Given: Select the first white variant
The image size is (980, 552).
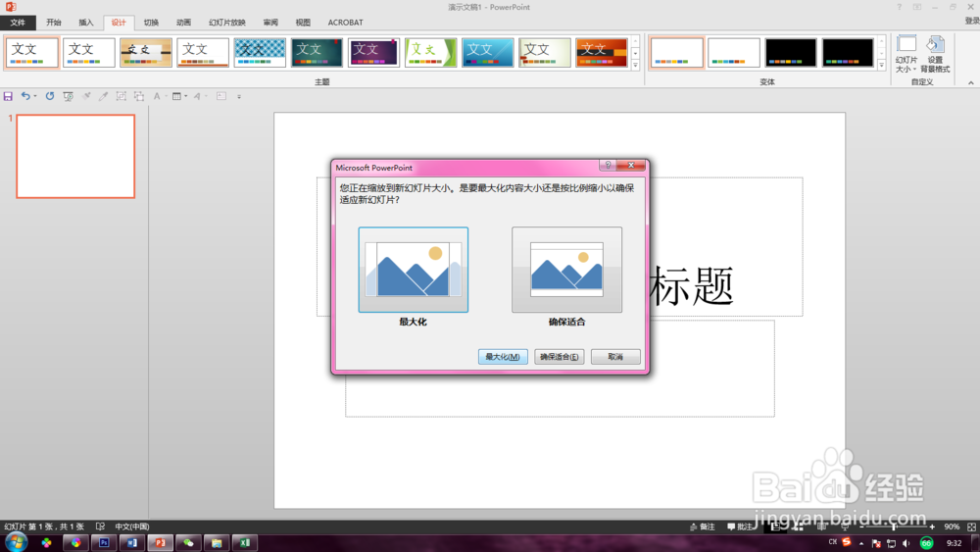Looking at the screenshot, I should tap(677, 53).
